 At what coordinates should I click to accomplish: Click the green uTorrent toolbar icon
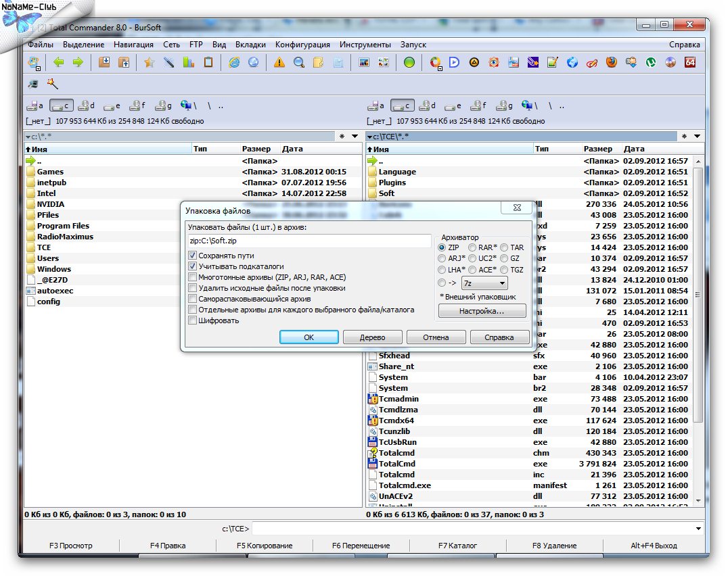click(x=651, y=63)
